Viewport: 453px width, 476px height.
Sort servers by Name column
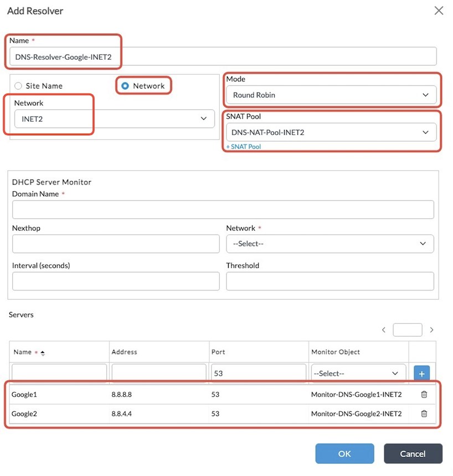[43, 352]
